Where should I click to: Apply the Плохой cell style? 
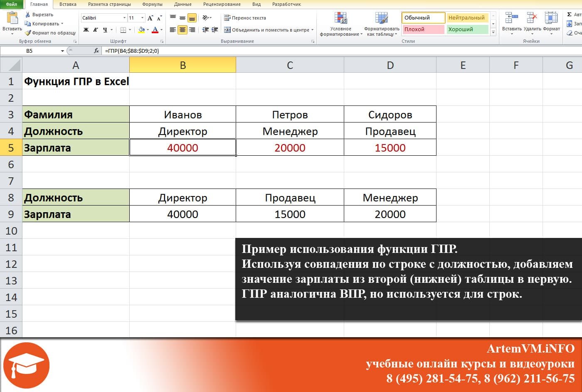(424, 29)
